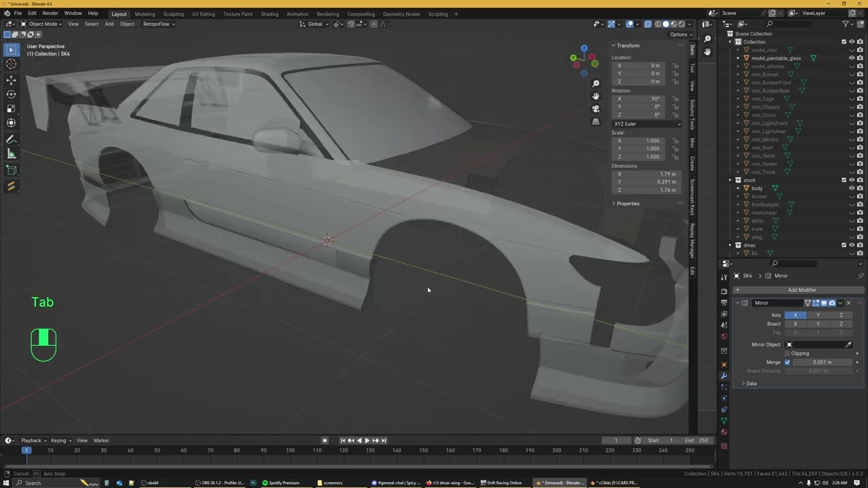The image size is (868, 488).
Task: Switch to the Shading workspace tab
Action: (x=269, y=14)
